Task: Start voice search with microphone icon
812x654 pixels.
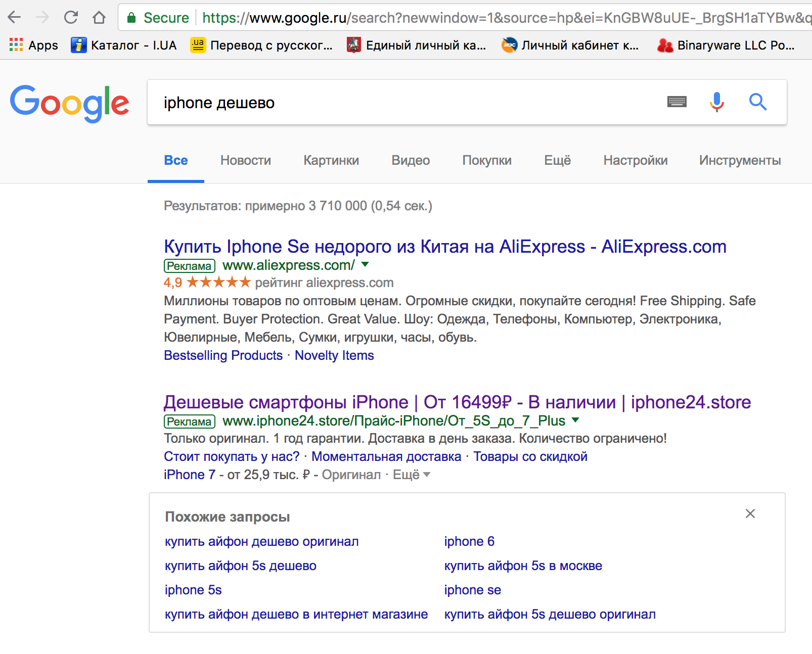Action: click(717, 102)
